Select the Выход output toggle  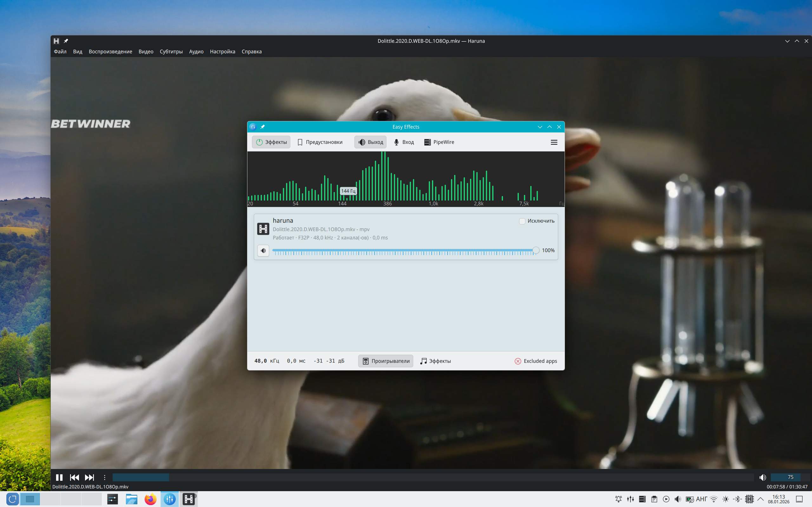tap(370, 142)
